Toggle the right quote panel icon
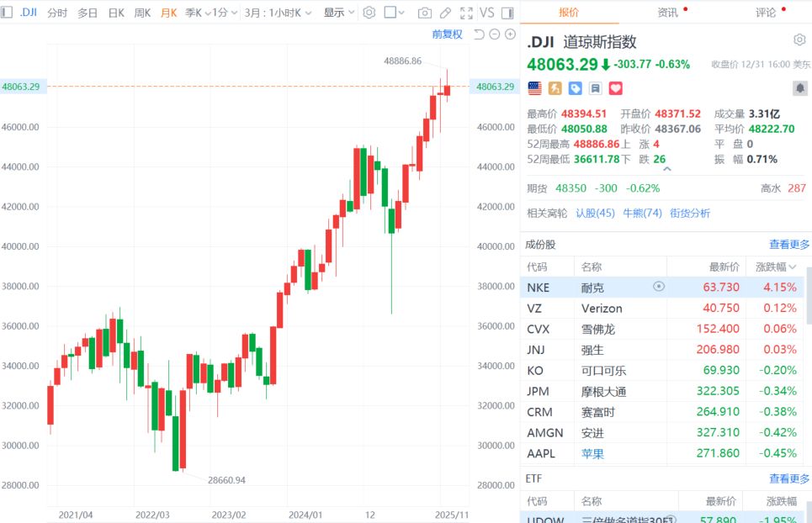812x523 pixels. pos(507,13)
